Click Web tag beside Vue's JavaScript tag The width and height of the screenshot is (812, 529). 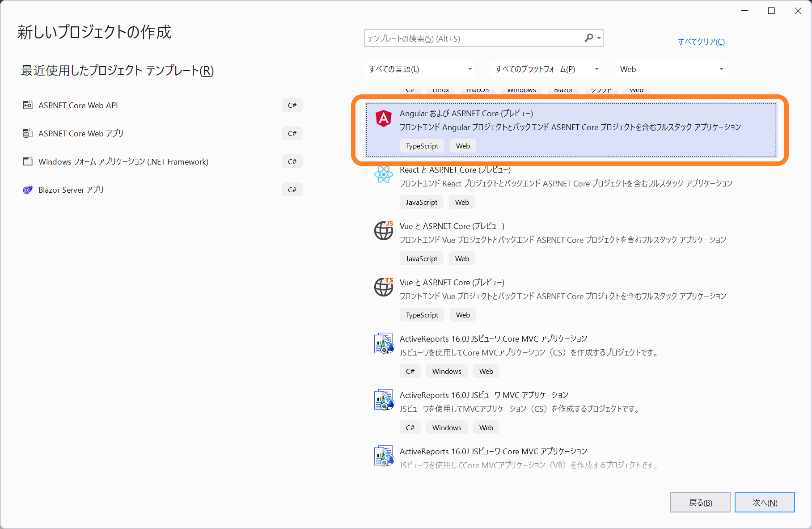tap(462, 258)
